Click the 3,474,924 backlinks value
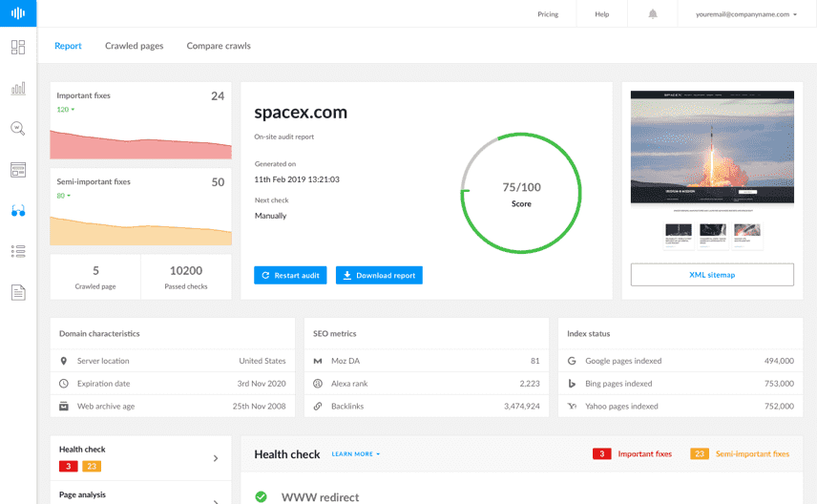 coord(521,406)
